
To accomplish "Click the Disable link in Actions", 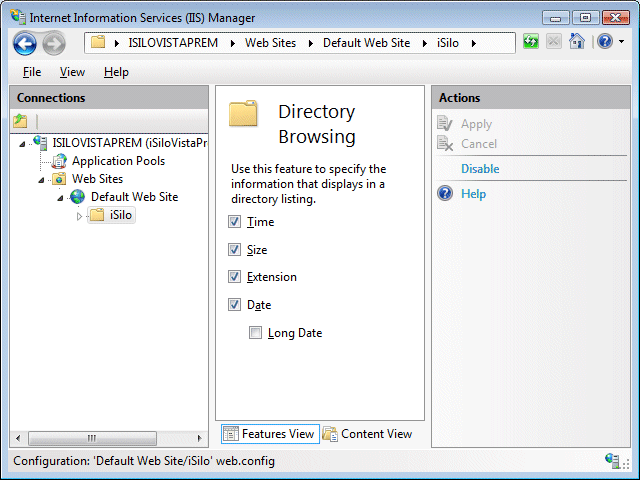I will coord(480,169).
